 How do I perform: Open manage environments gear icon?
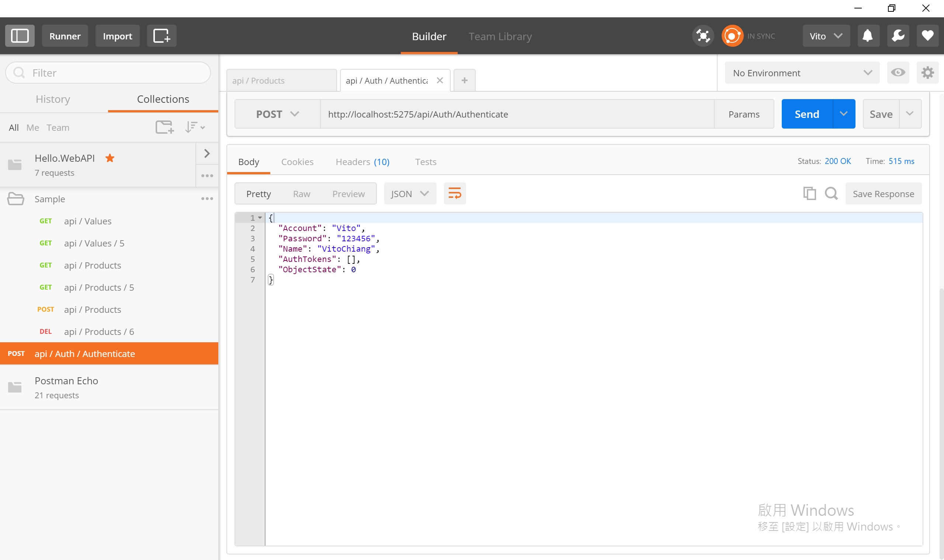coord(927,73)
